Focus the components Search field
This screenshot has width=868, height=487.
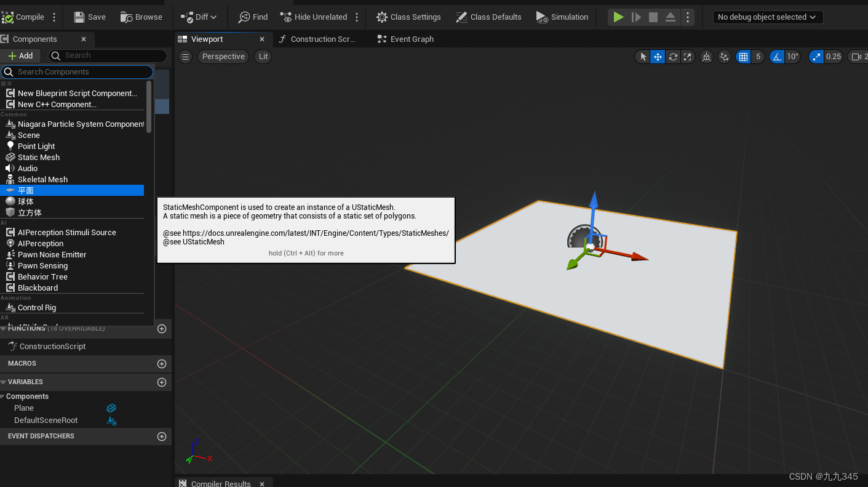[x=108, y=55]
